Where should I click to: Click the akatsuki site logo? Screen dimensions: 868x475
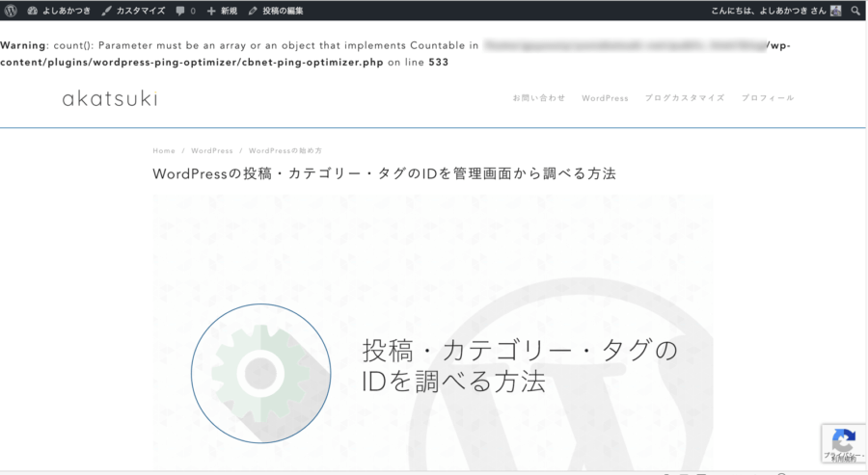click(109, 98)
